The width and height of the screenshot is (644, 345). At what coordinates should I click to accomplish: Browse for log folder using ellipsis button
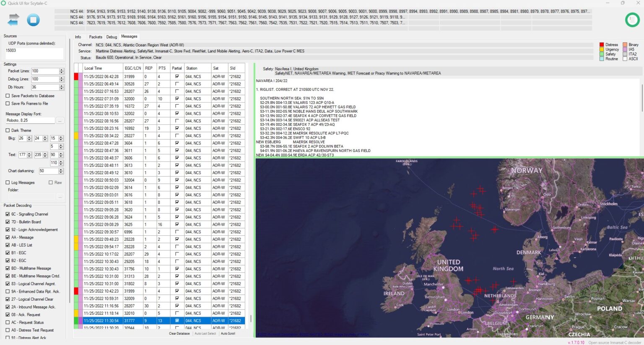(x=60, y=196)
